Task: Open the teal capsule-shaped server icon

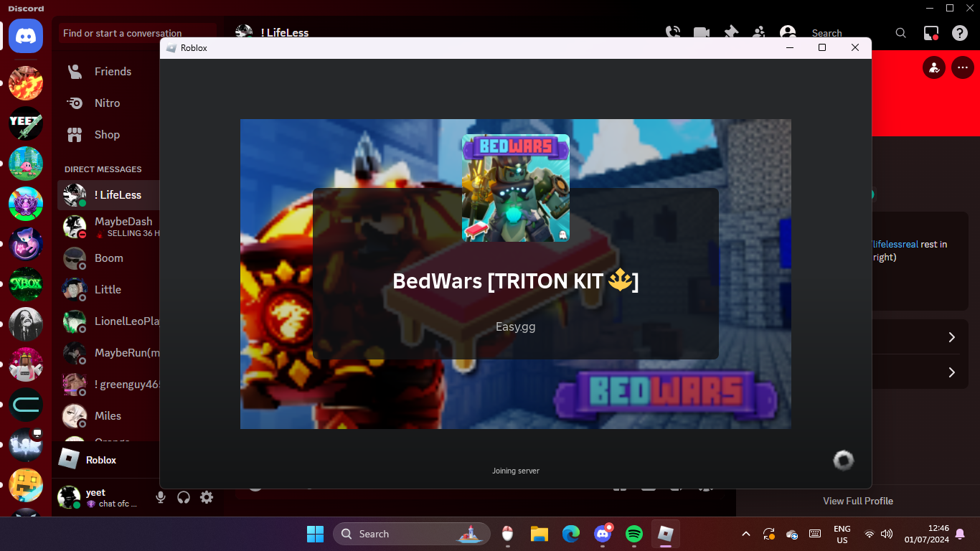Action: click(x=26, y=405)
